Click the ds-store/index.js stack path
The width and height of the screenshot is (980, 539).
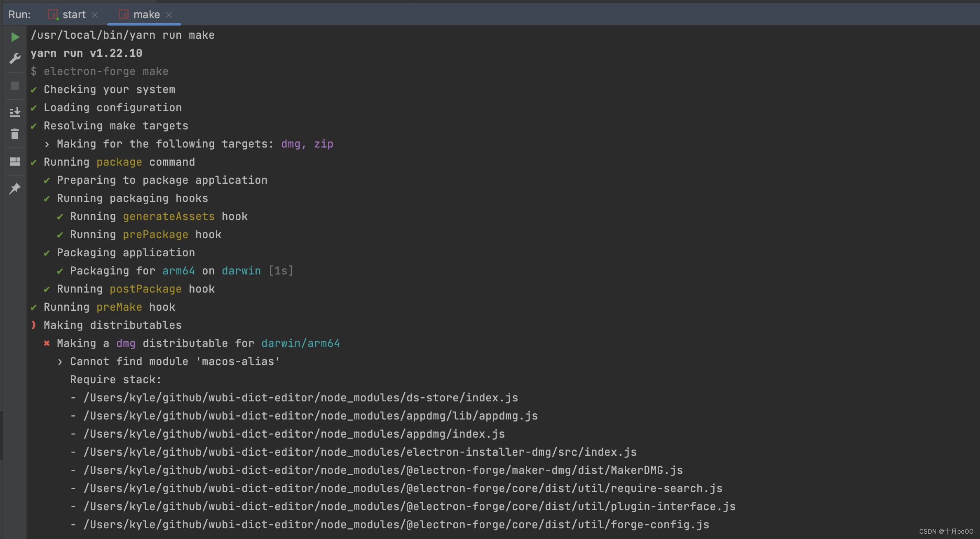(301, 398)
